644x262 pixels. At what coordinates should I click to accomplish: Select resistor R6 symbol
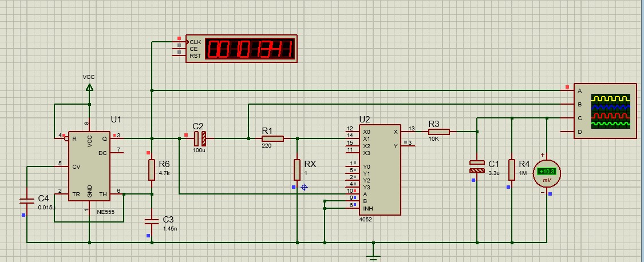[x=152, y=169]
